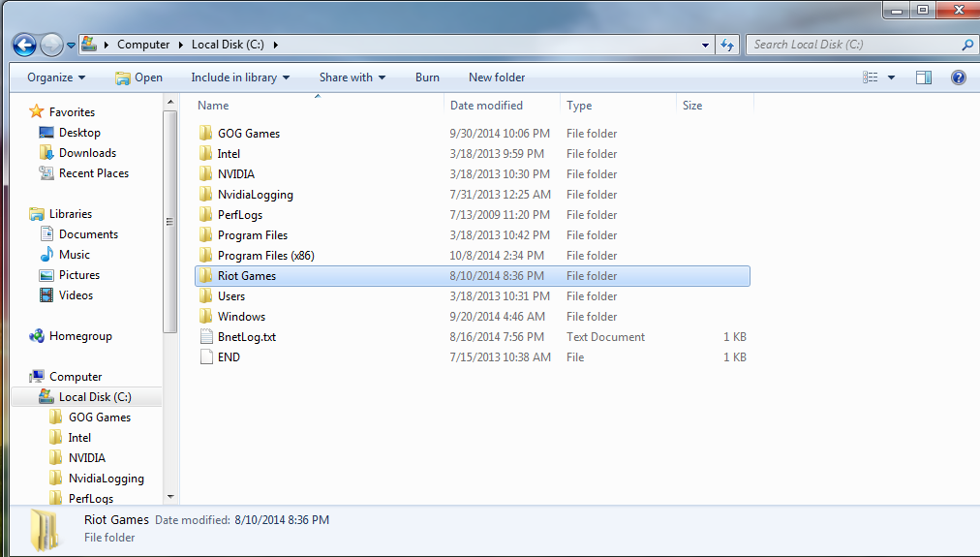
Task: Select the Windows folder icon
Action: [205, 317]
